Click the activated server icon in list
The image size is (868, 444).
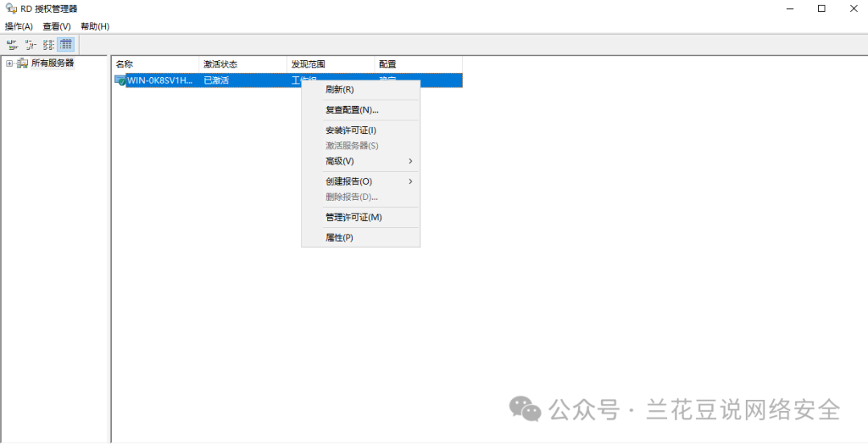click(x=120, y=80)
